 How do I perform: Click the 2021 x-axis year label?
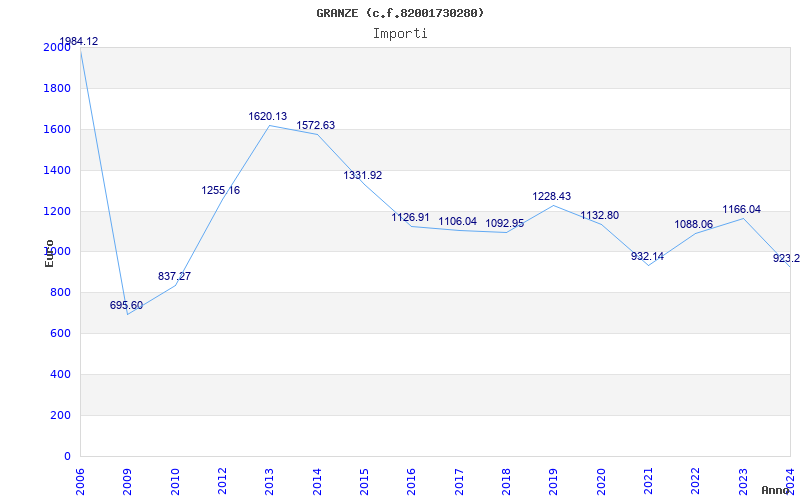[648, 482]
